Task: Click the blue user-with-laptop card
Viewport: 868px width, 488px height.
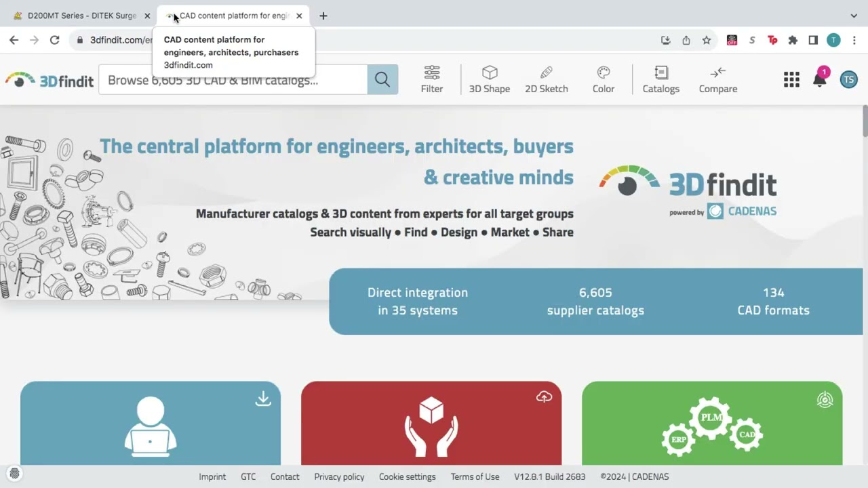Action: pos(151,423)
